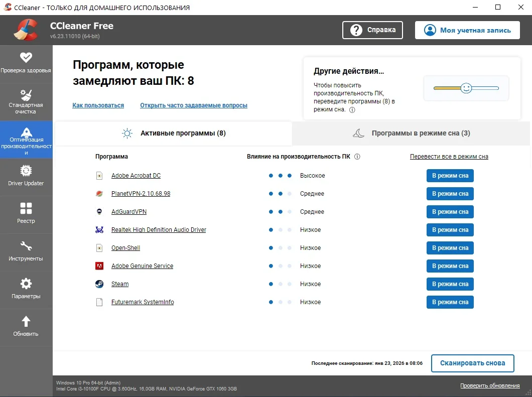The height and width of the screenshot is (397, 532).
Task: Click Перевести все в режим сна link
Action: point(449,157)
